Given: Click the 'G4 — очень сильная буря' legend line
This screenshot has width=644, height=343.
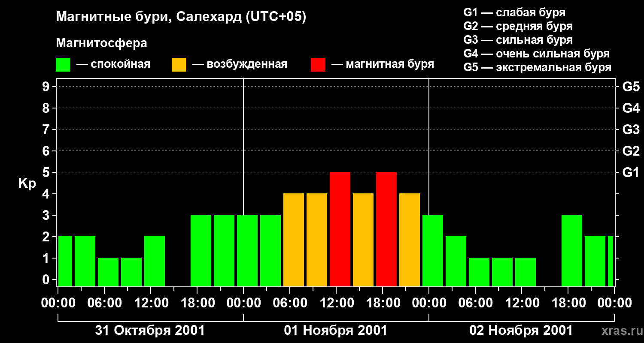Looking at the screenshot, I should coord(537,54).
